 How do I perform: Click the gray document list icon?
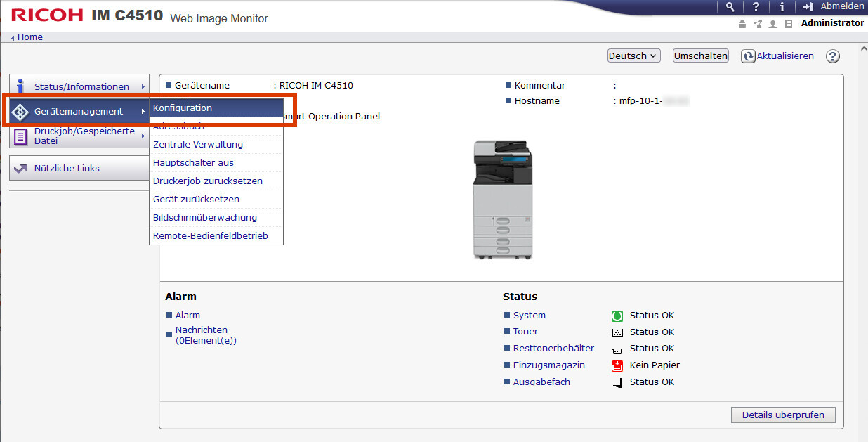pos(788,24)
